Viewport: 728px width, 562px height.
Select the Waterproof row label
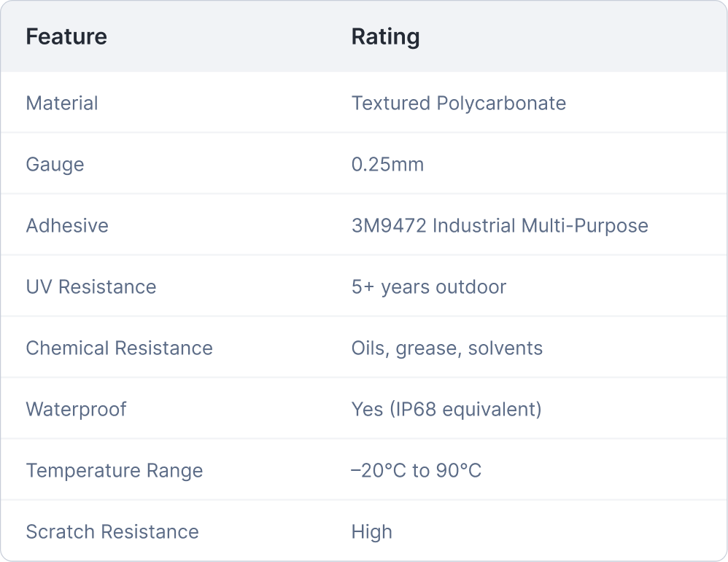(x=76, y=409)
